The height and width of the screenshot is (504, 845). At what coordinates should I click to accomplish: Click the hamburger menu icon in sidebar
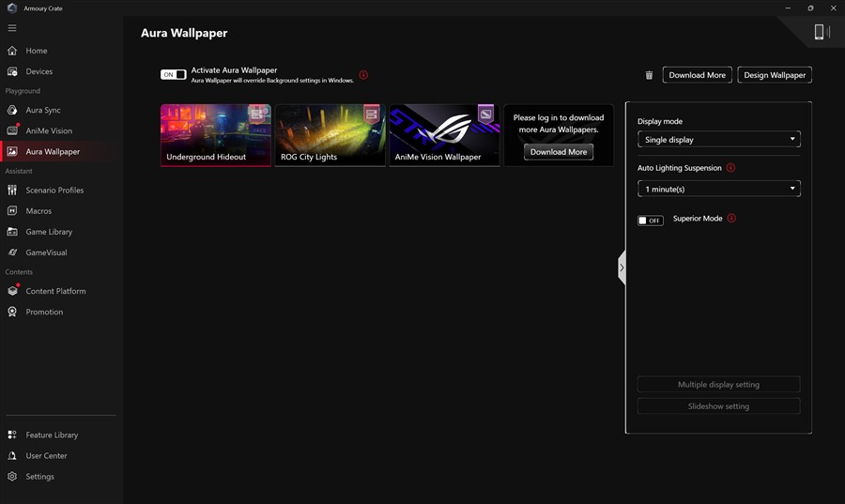pyautogui.click(x=12, y=28)
